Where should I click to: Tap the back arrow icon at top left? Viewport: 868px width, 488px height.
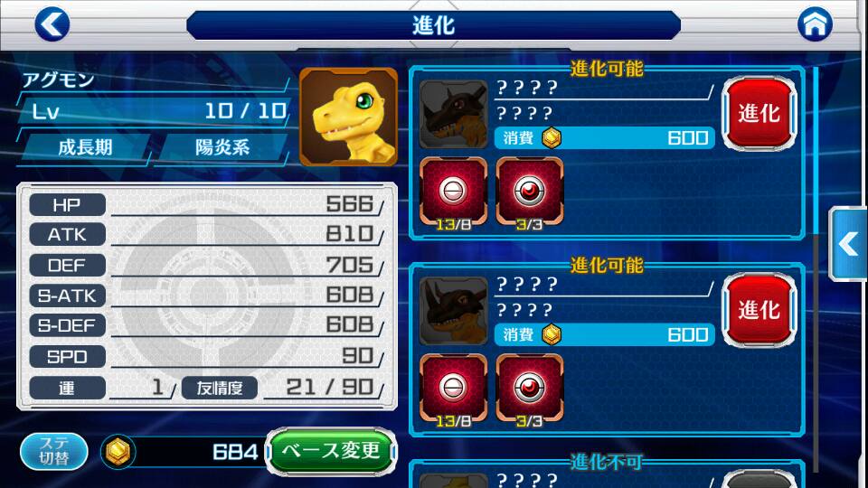[52, 24]
